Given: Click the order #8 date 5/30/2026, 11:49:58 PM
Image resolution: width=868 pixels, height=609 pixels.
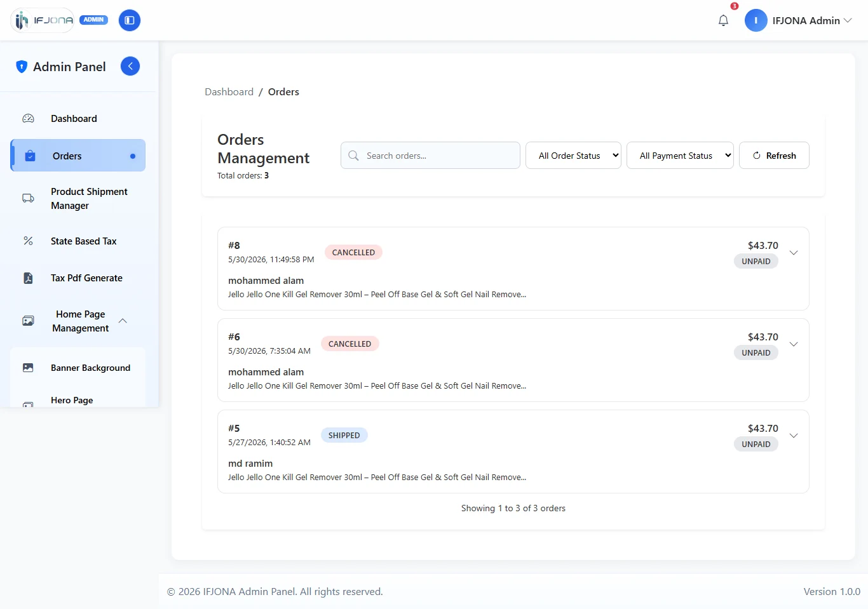Looking at the screenshot, I should tap(271, 260).
